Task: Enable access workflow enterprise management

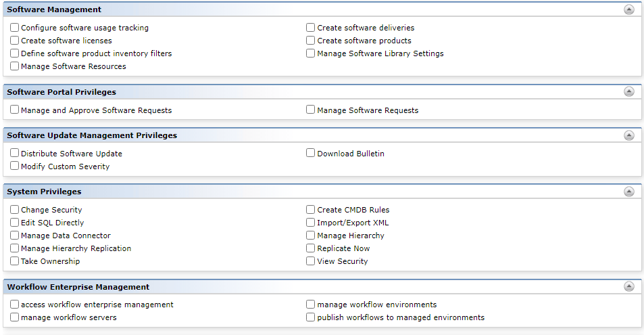Action: 14,304
